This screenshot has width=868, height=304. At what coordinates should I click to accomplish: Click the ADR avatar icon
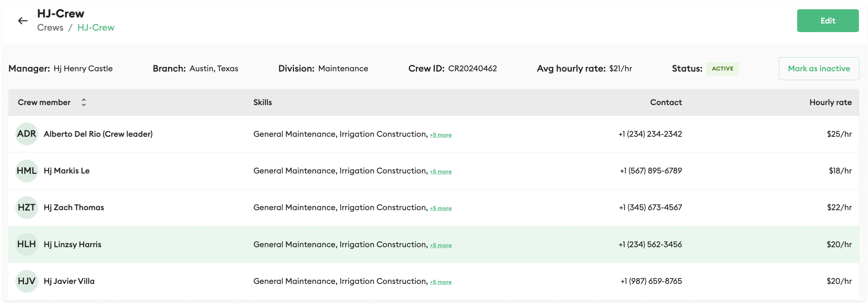[27, 134]
